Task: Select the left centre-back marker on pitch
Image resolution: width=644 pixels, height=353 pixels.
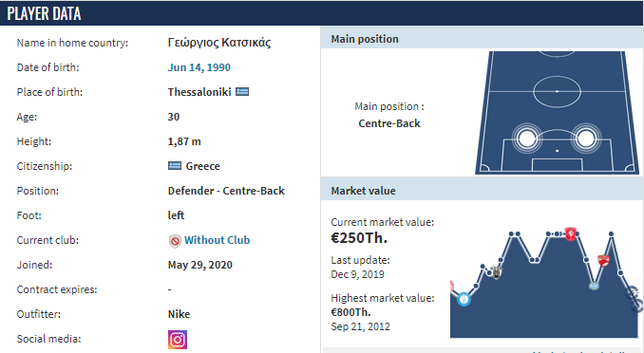Action: click(x=527, y=139)
